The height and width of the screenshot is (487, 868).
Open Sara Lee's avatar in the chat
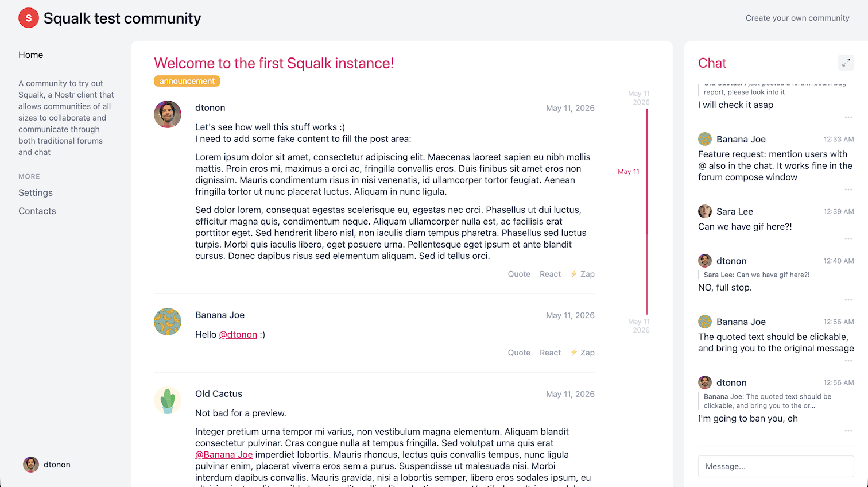tap(705, 211)
